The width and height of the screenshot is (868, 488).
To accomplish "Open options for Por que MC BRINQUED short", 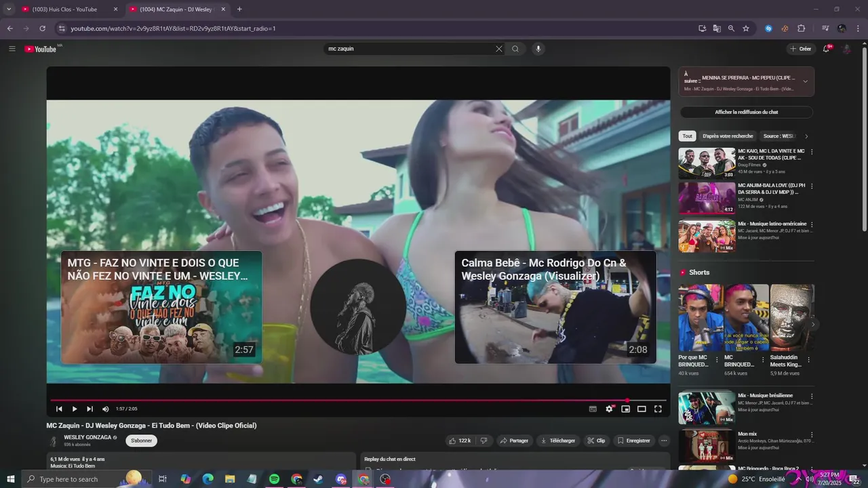I will point(717,361).
